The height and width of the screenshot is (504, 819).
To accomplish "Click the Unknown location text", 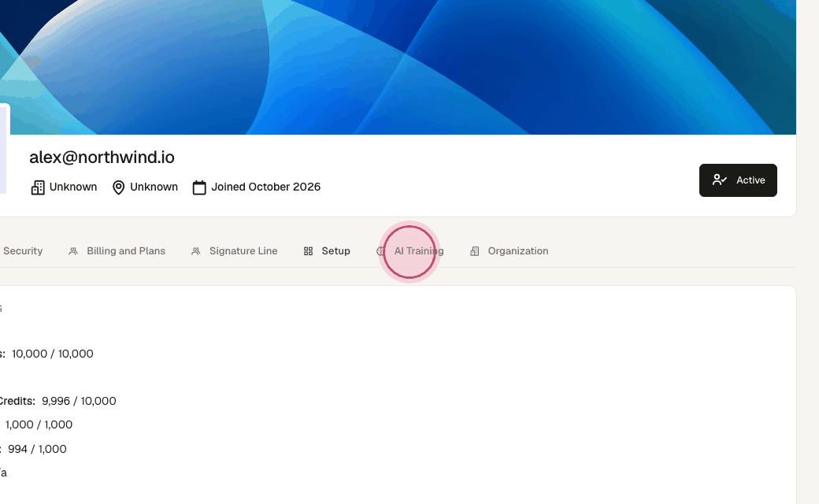I will point(154,187).
